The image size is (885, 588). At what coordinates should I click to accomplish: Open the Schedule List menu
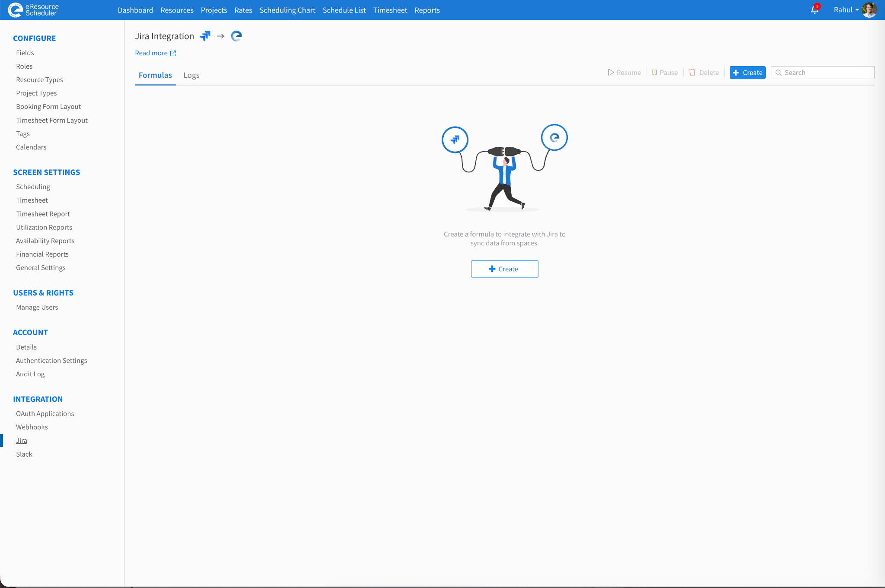click(344, 10)
